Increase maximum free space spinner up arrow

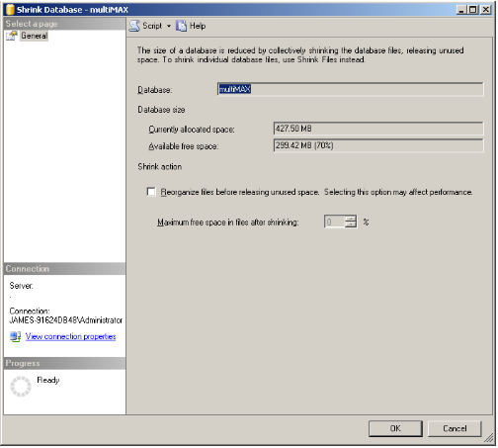(x=351, y=219)
